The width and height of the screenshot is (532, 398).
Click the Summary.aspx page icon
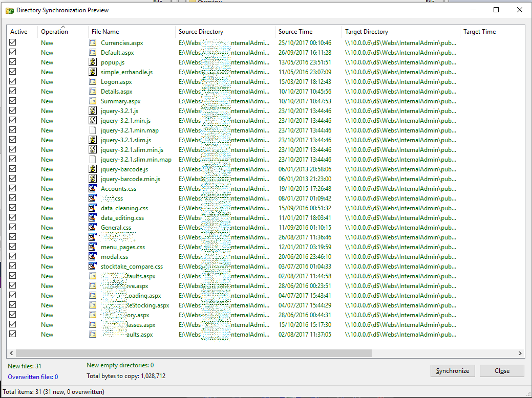[x=93, y=101]
